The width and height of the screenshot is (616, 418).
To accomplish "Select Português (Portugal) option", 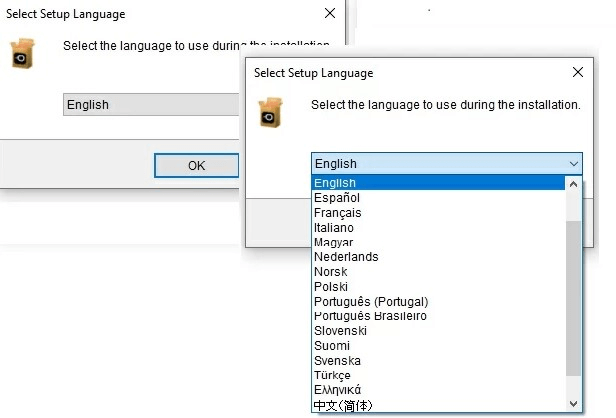I will (371, 302).
